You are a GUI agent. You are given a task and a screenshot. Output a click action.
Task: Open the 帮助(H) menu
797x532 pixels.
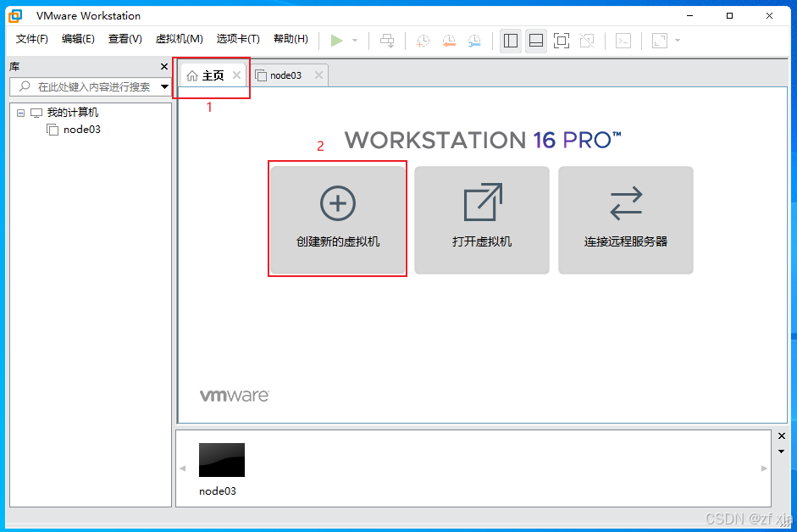291,39
